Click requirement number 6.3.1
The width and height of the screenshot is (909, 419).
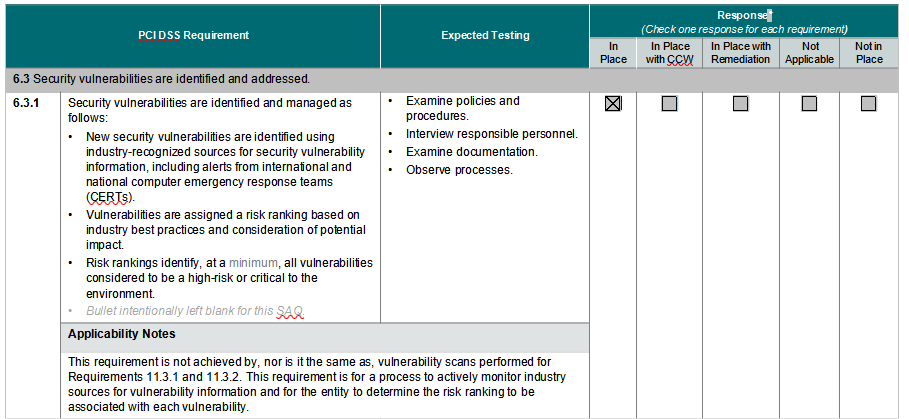click(27, 102)
